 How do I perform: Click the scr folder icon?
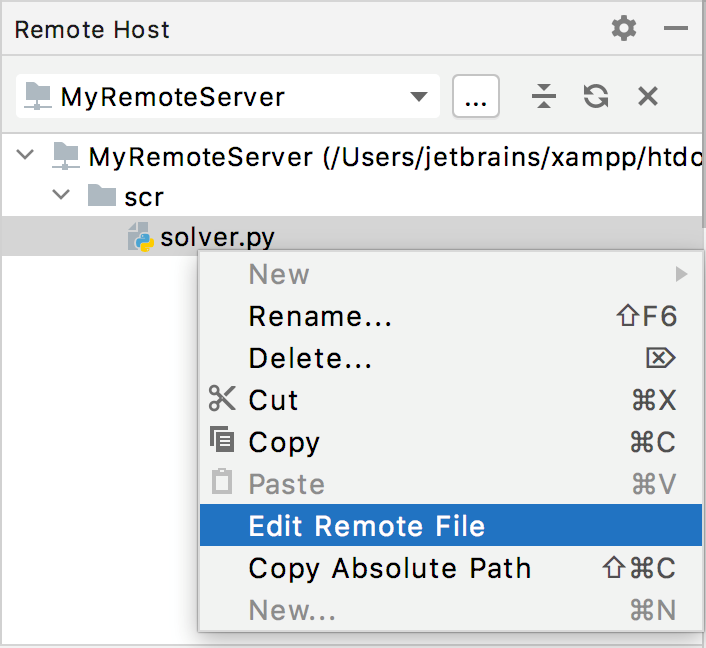[101, 196]
